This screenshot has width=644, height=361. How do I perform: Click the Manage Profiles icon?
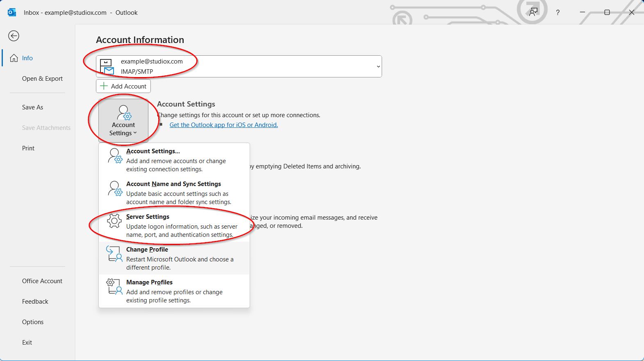tap(114, 286)
